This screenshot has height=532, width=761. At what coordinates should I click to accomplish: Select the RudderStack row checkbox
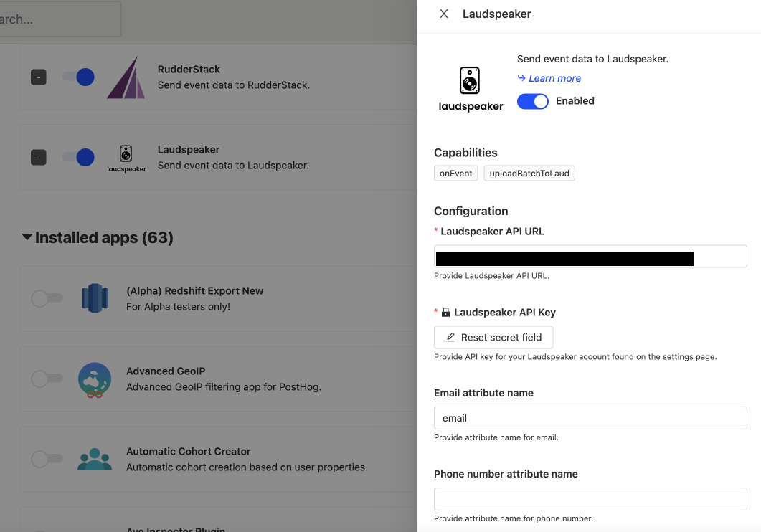click(x=38, y=77)
